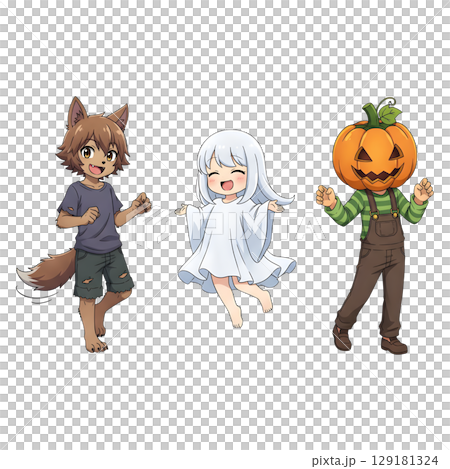Click the pixta.jp - 129181324 caption text
The height and width of the screenshot is (469, 450).
click(x=375, y=461)
